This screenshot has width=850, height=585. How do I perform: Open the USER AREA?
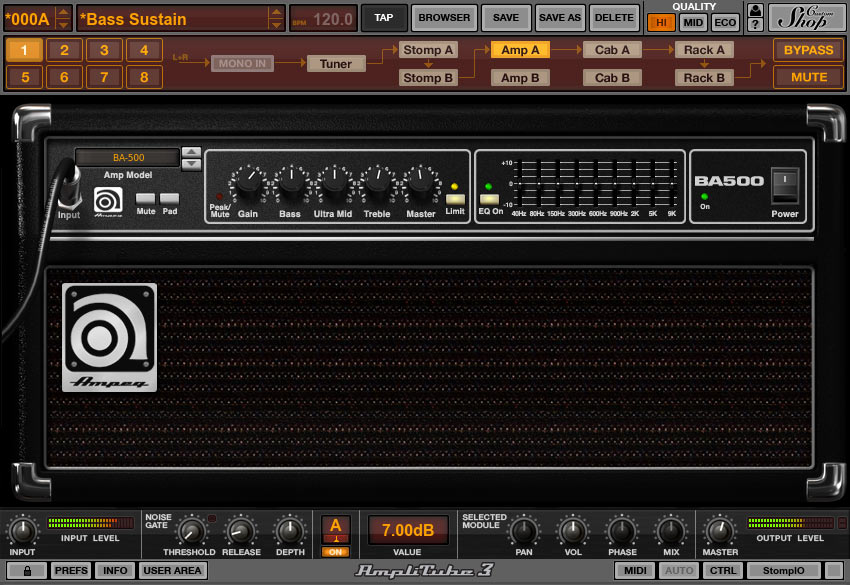pos(172,570)
